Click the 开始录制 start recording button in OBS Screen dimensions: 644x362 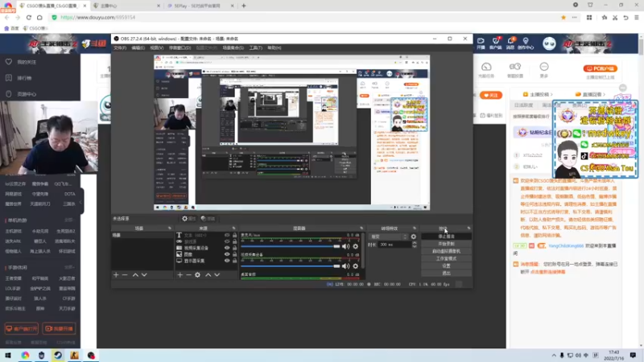point(447,244)
